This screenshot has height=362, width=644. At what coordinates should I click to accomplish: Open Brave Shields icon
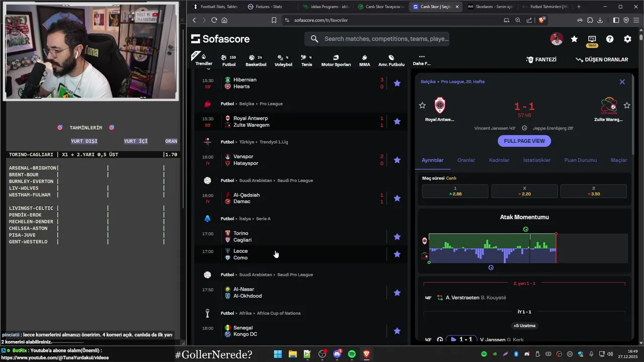[x=542, y=20]
